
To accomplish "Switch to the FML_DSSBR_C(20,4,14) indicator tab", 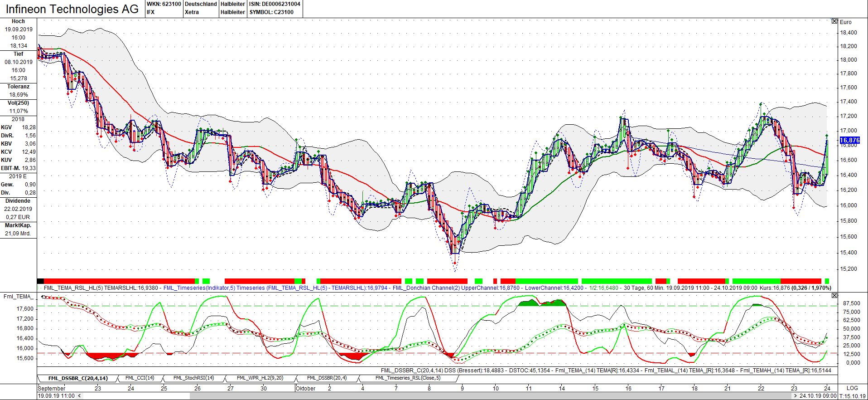I will (x=78, y=378).
